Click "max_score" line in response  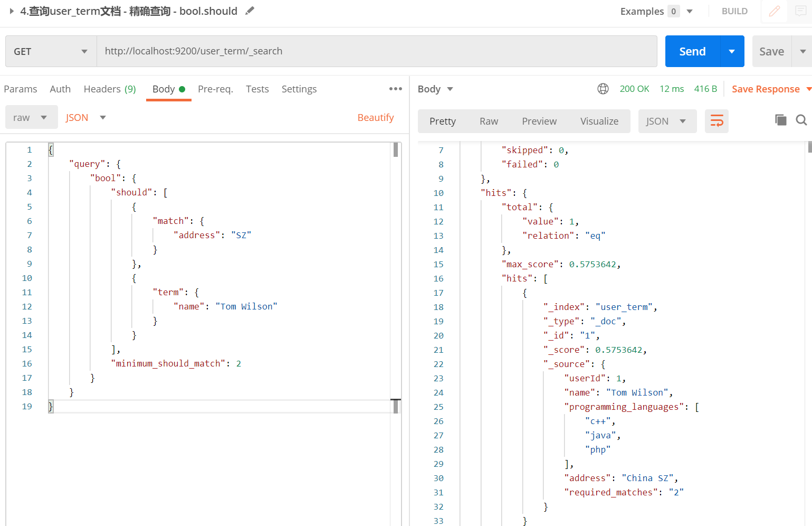pyautogui.click(x=561, y=264)
